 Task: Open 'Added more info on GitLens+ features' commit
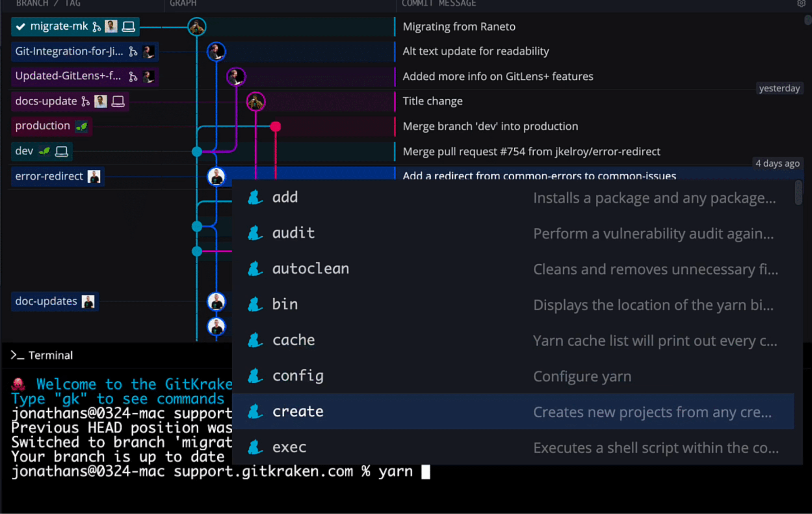(x=498, y=76)
